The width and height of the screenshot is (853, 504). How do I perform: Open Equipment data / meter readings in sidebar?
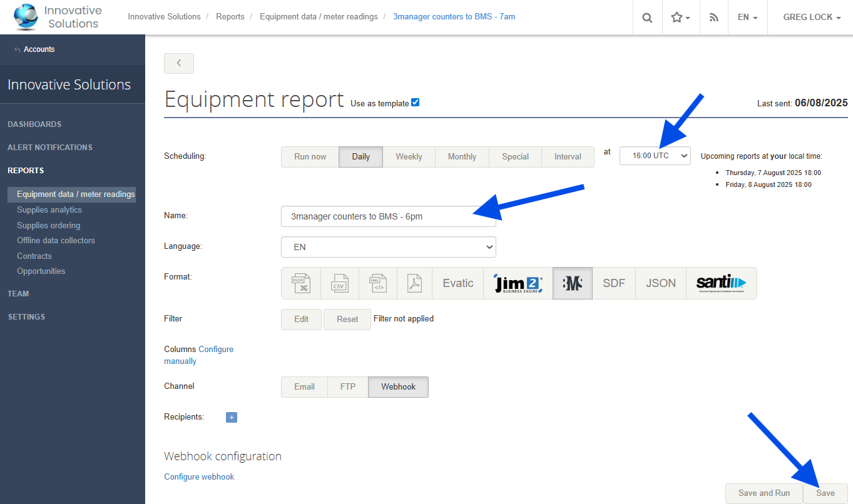(x=72, y=194)
